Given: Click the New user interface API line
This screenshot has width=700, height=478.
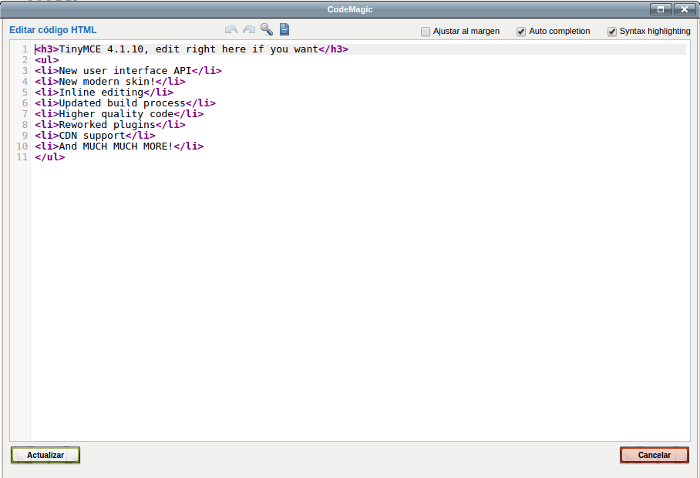Looking at the screenshot, I should [x=128, y=71].
